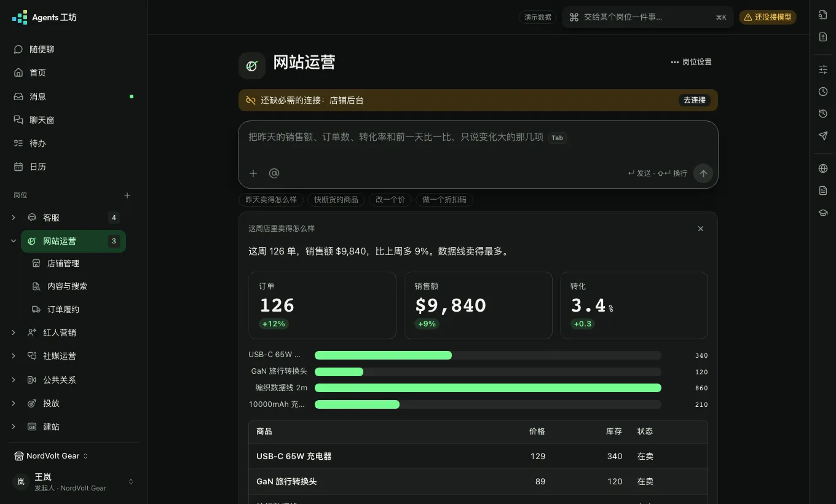Select the 昨天卖得怎么样 suggestion chip
836x504 pixels.
tap(271, 200)
